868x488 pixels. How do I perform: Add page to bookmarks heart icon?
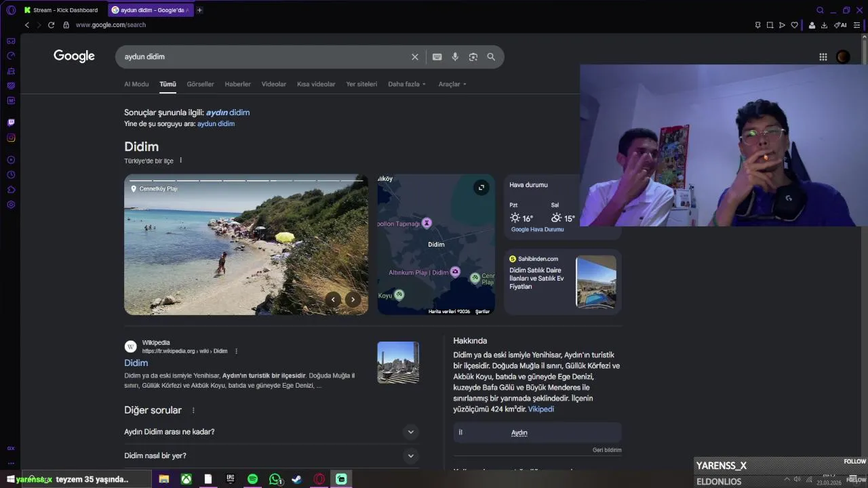(794, 25)
